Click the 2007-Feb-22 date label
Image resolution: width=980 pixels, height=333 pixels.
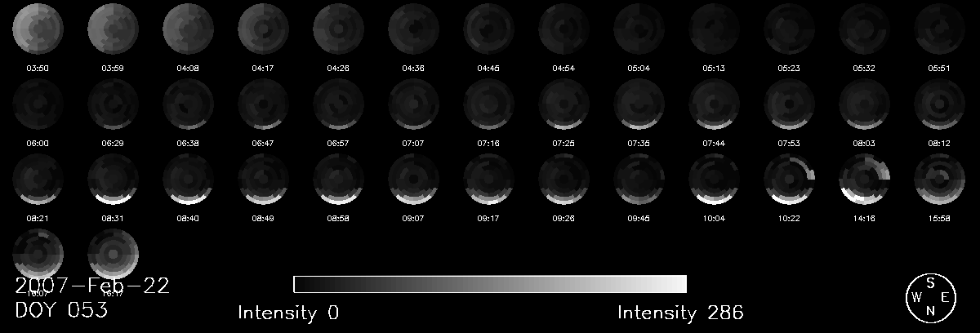92,286
